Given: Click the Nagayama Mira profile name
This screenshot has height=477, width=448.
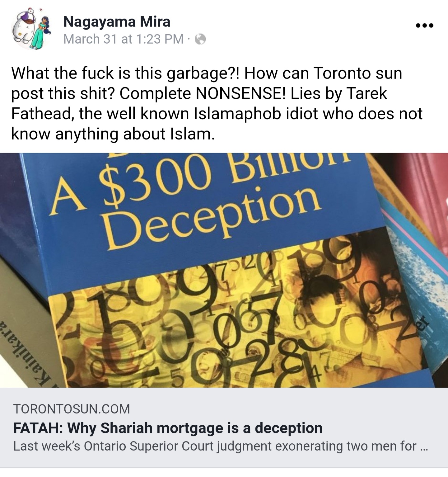Looking at the screenshot, I should click(117, 22).
